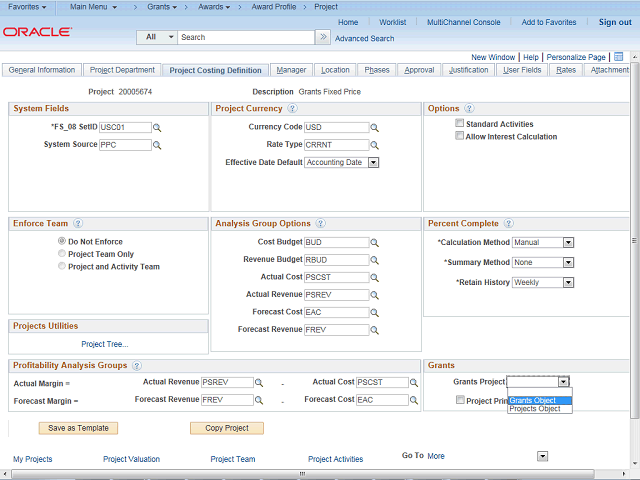The image size is (640, 480).
Task: Switch to the Manager tab
Action: [x=291, y=70]
